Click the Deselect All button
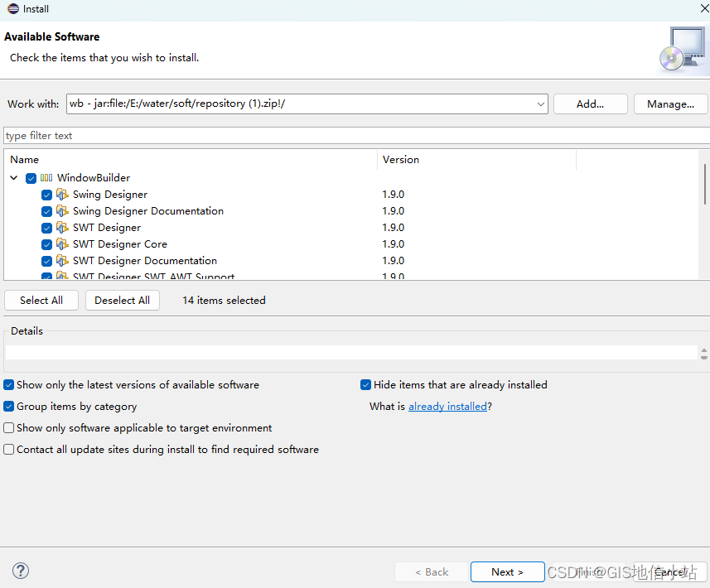Screen dimensions: 710x588 point(123,301)
